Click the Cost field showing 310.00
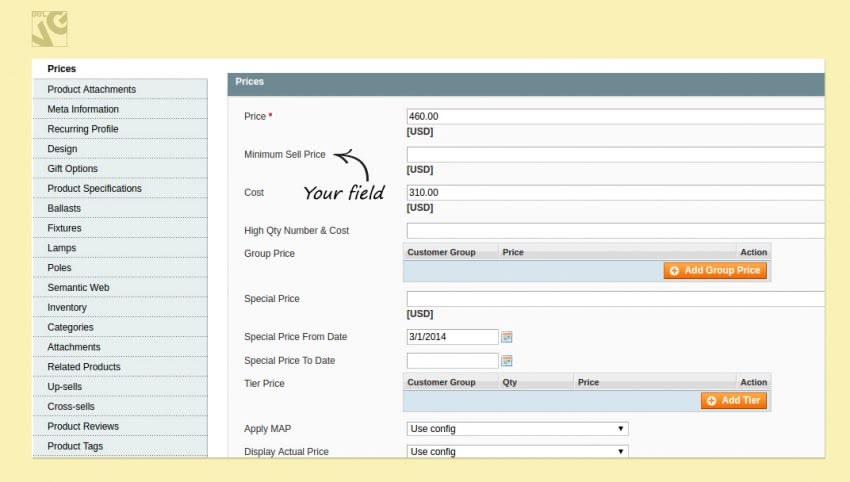 615,192
